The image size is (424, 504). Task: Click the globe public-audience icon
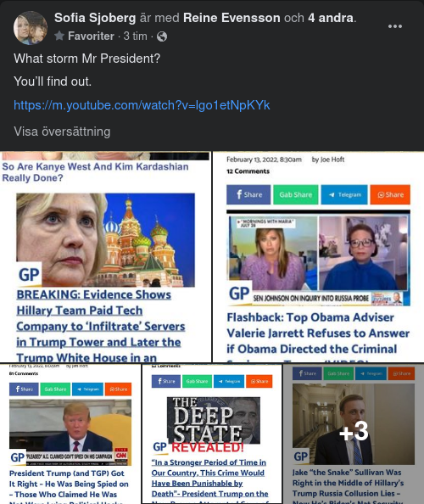click(162, 36)
